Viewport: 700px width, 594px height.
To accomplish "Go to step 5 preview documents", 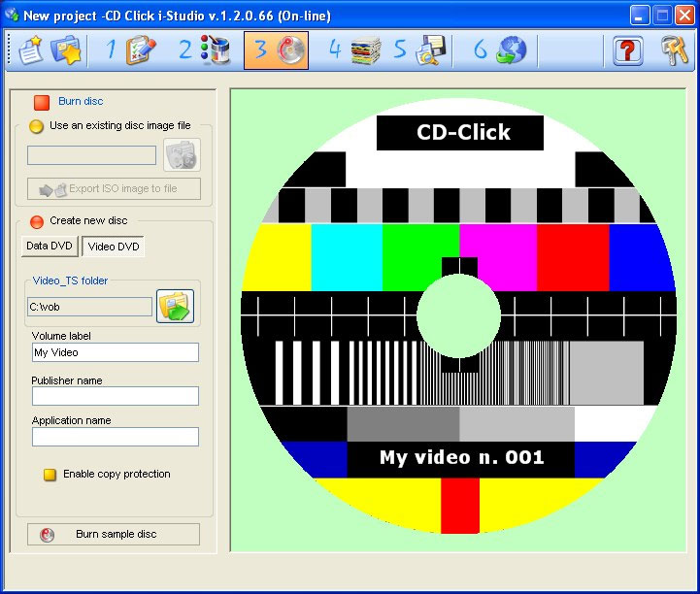I will (x=419, y=49).
